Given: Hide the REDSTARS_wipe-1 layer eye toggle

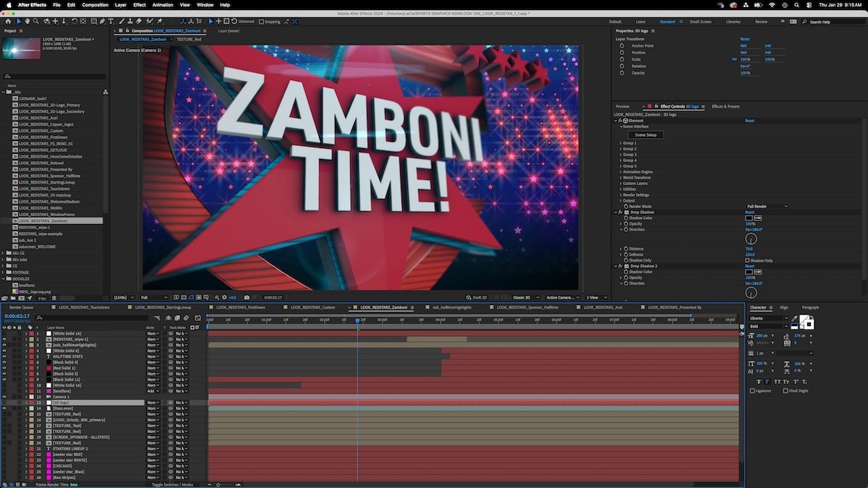Looking at the screenshot, I should click(4, 339).
